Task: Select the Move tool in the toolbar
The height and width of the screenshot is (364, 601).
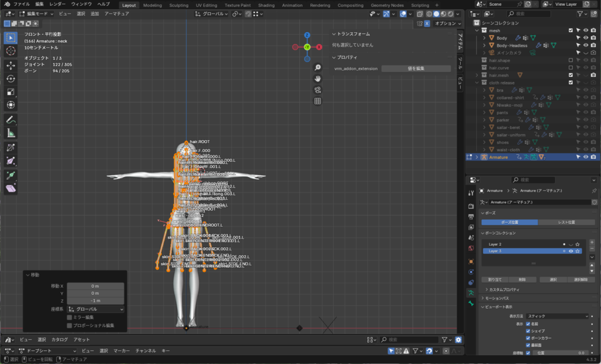Action: [11, 65]
